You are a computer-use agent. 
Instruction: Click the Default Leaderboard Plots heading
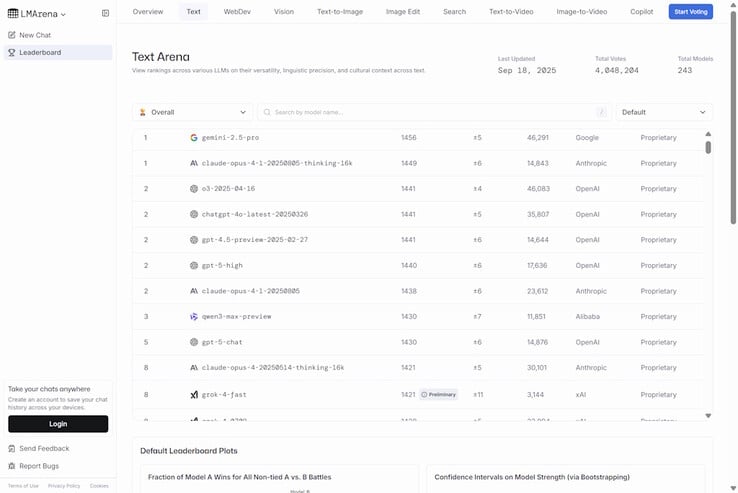(189, 451)
